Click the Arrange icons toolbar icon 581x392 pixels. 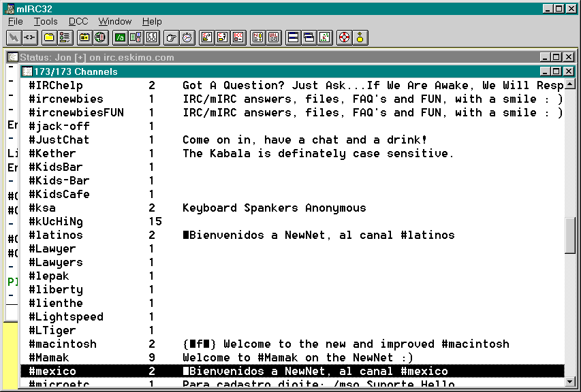click(325, 37)
